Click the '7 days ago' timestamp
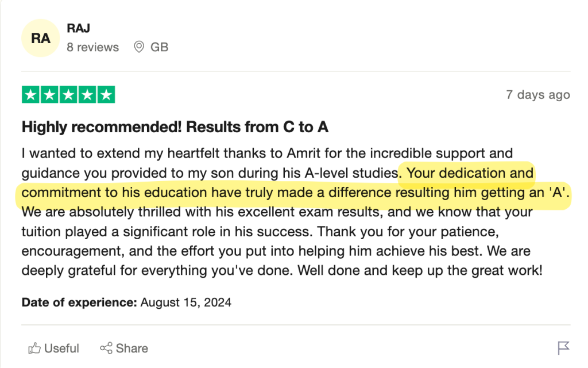The image size is (588, 368). pyautogui.click(x=537, y=95)
